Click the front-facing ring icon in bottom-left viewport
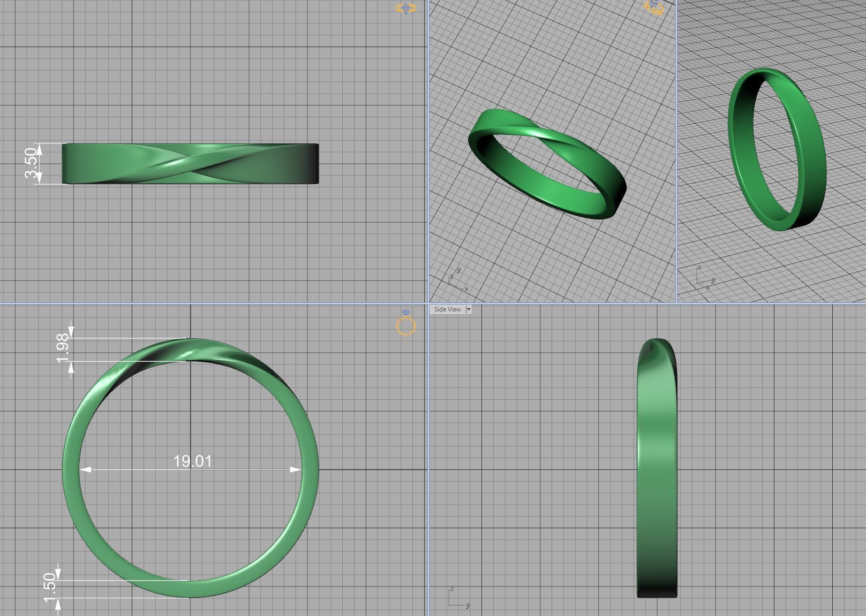The height and width of the screenshot is (616, 866). coord(406,323)
